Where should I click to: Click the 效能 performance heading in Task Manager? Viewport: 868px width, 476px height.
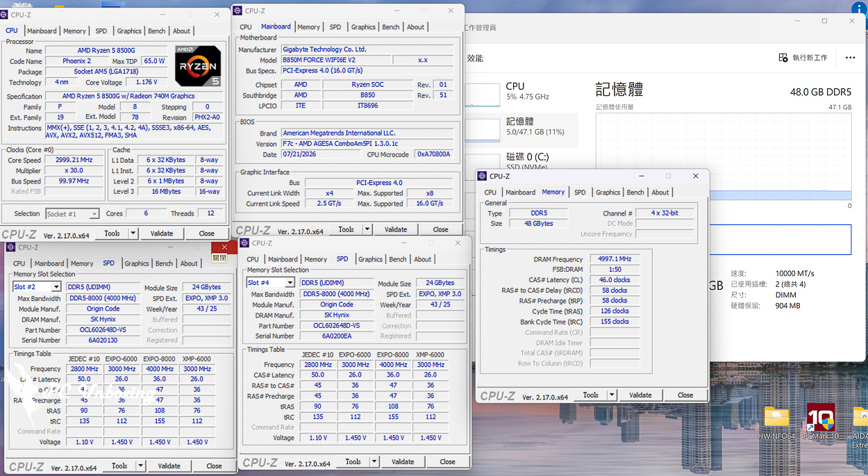475,58
